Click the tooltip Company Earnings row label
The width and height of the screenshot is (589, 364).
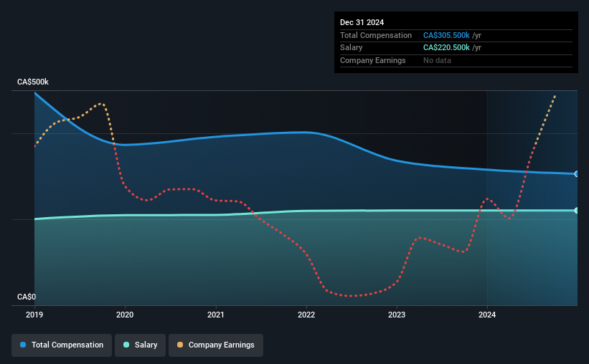point(373,60)
